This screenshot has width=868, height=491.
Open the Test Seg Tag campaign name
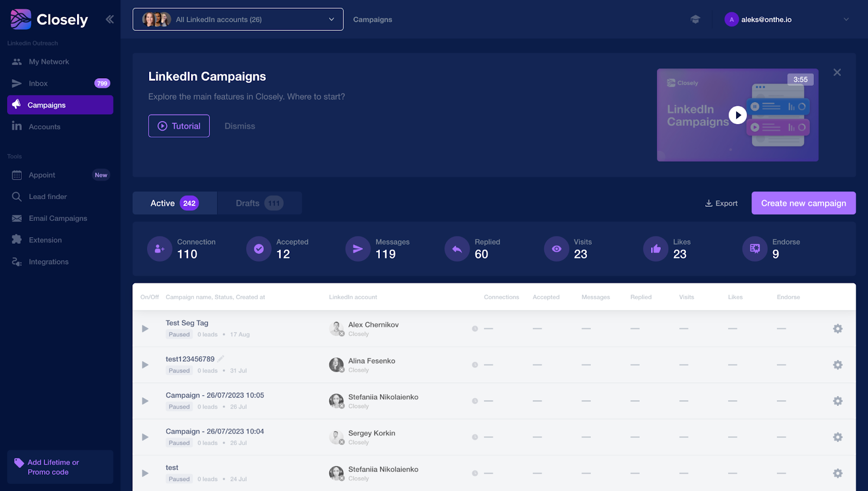coord(187,323)
